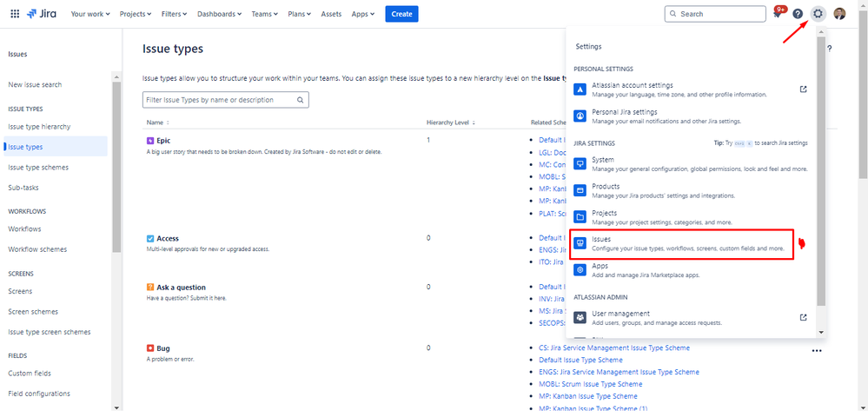Open Screens in sidebar

(21, 291)
